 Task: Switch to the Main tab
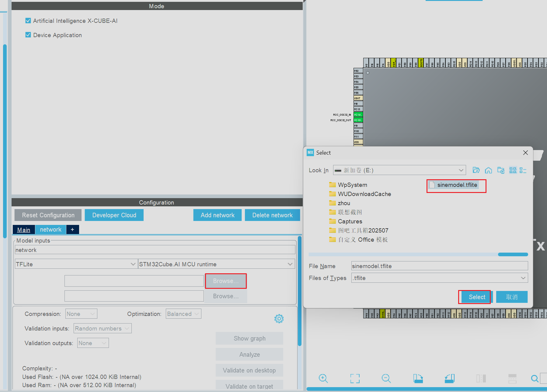(x=24, y=230)
